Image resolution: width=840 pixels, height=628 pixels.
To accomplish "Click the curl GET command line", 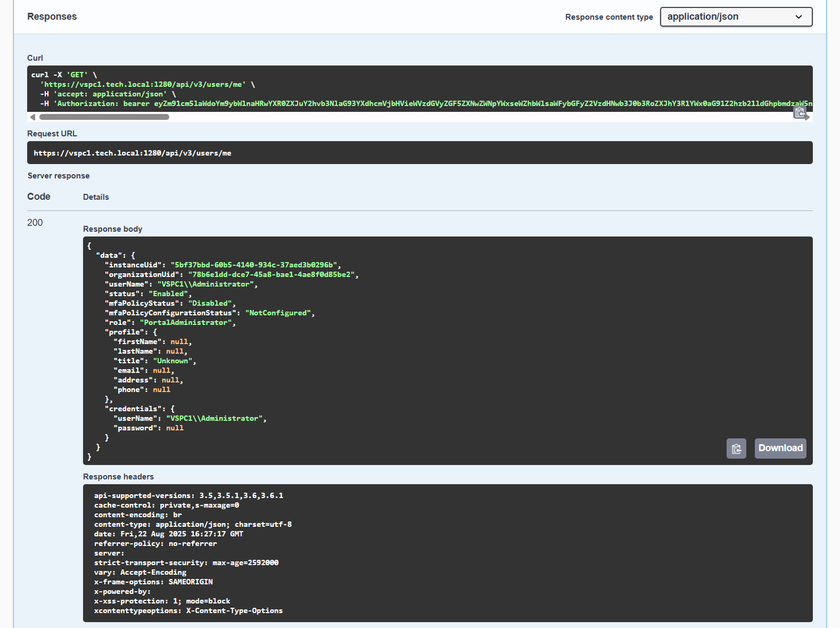I will tap(64, 75).
